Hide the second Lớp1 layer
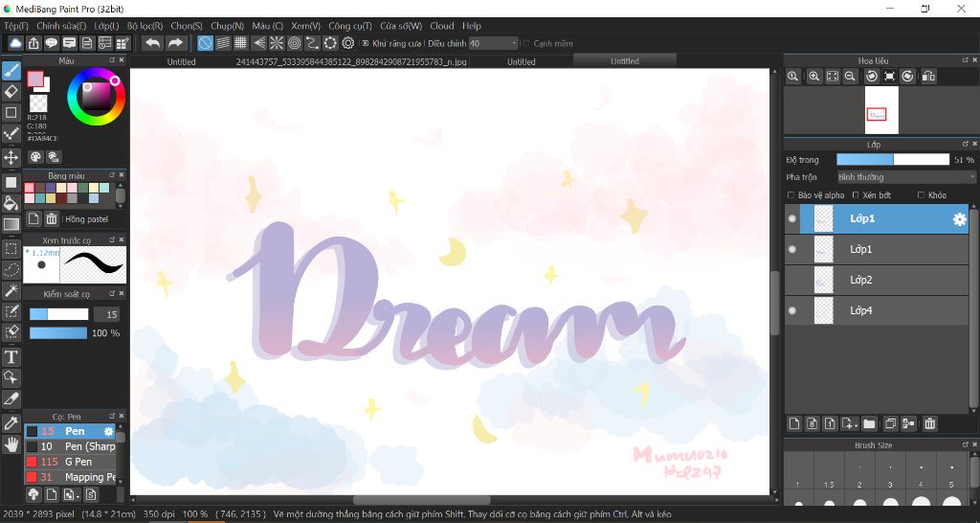Screen dimensions: 980x523 (792, 249)
